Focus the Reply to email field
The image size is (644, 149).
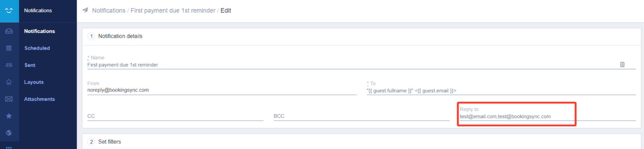pos(547,116)
